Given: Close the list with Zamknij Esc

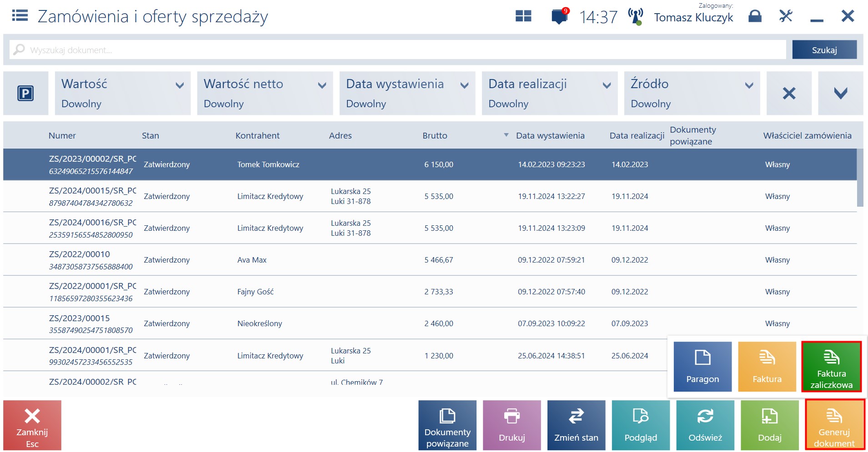Looking at the screenshot, I should (x=32, y=425).
